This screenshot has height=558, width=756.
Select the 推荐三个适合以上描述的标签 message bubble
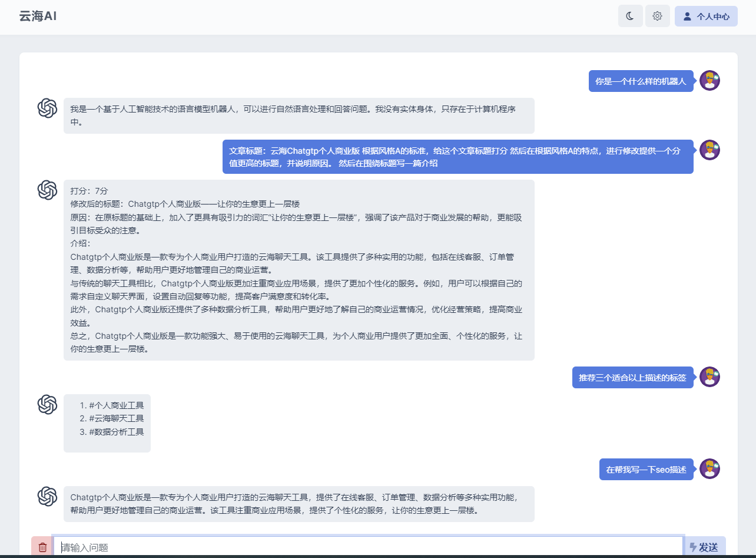tap(632, 378)
